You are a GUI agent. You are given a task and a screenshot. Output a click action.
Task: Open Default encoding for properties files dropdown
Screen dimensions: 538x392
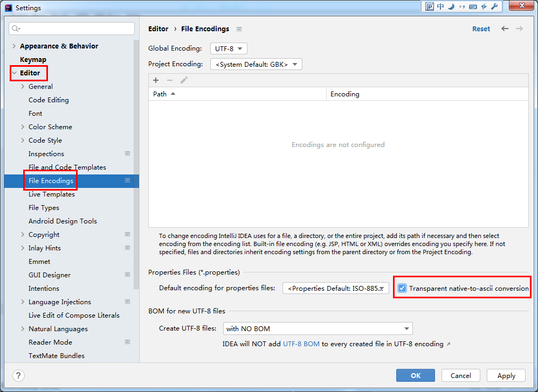click(x=335, y=288)
